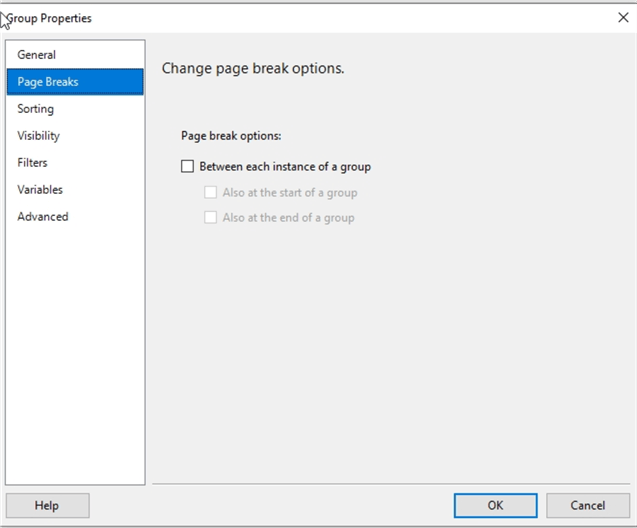Click the 'Also at the end of a group' label
Image resolution: width=637 pixels, height=528 pixels.
click(288, 218)
